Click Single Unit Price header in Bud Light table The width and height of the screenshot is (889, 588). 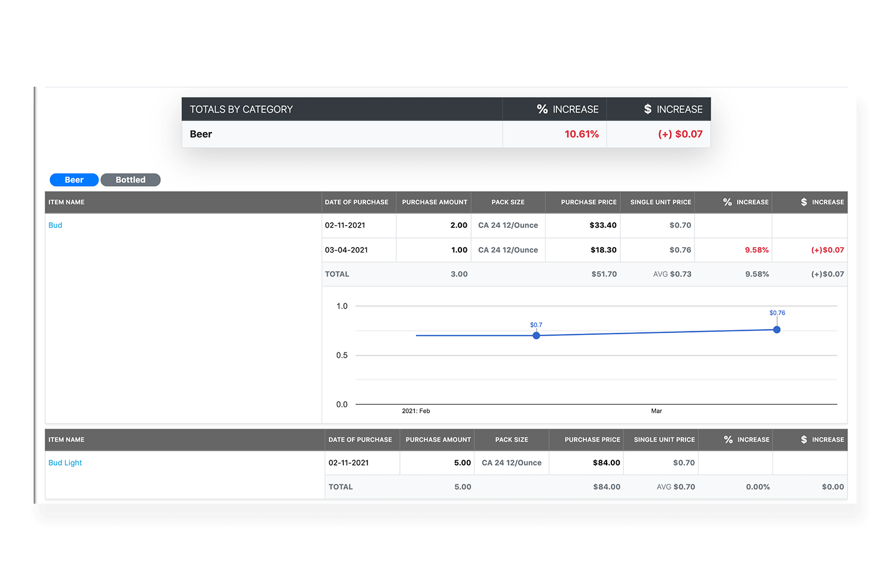click(664, 440)
